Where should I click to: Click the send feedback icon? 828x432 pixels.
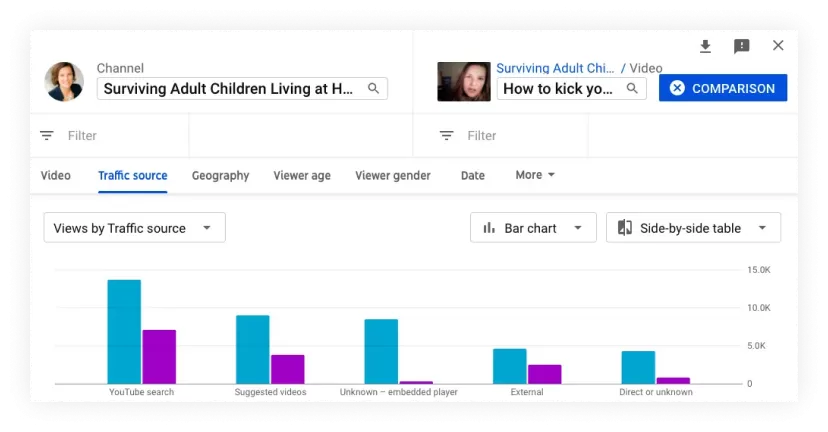click(741, 46)
